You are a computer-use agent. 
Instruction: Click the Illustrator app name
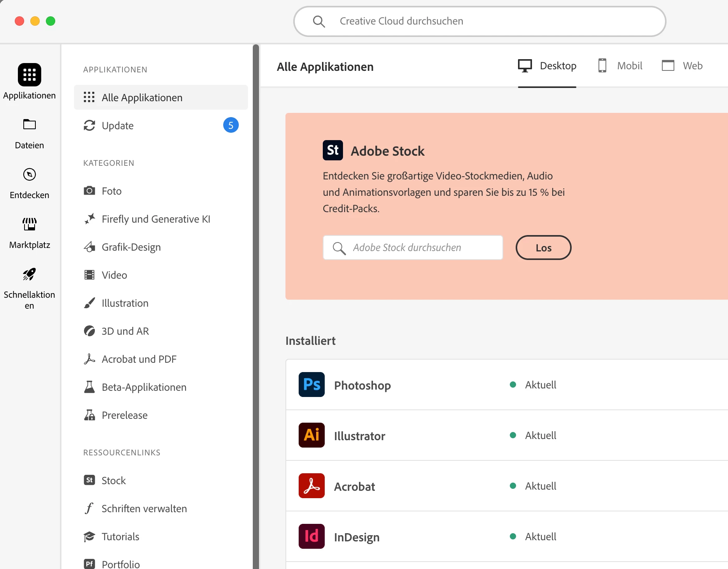tap(360, 436)
